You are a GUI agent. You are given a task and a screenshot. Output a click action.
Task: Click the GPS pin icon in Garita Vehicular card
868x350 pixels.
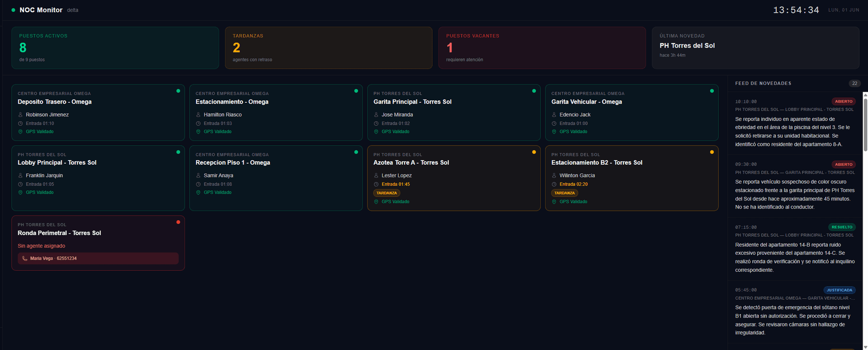[554, 132]
